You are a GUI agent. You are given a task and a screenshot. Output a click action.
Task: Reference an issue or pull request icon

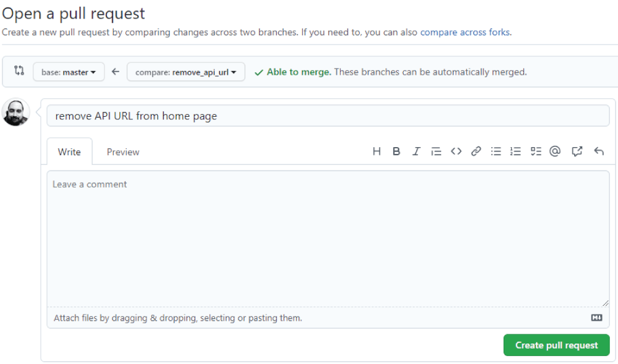click(577, 151)
